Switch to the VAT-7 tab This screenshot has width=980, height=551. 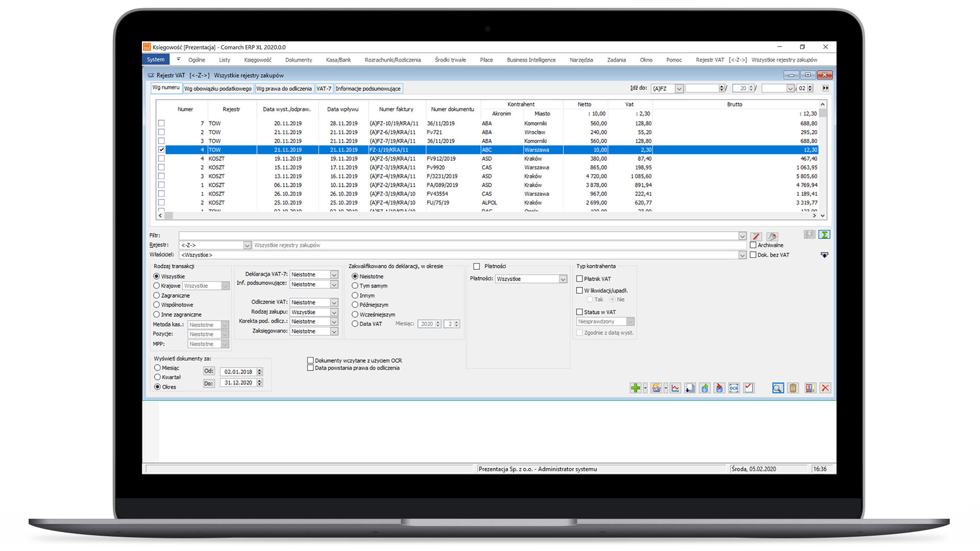tap(325, 88)
